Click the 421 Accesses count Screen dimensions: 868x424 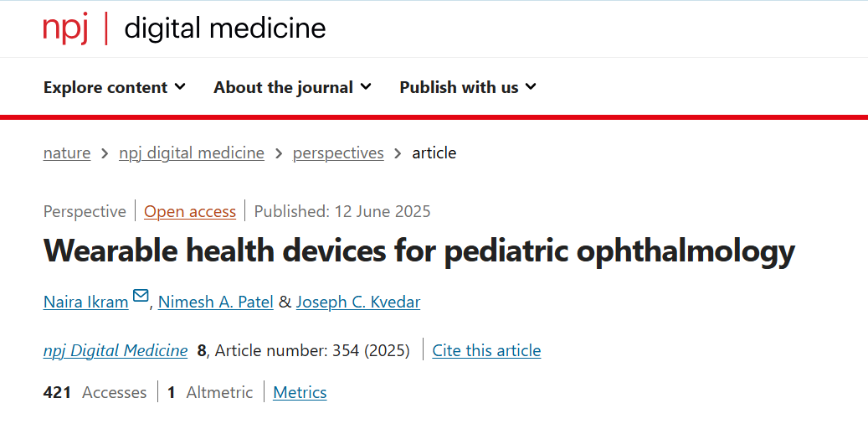(x=95, y=393)
